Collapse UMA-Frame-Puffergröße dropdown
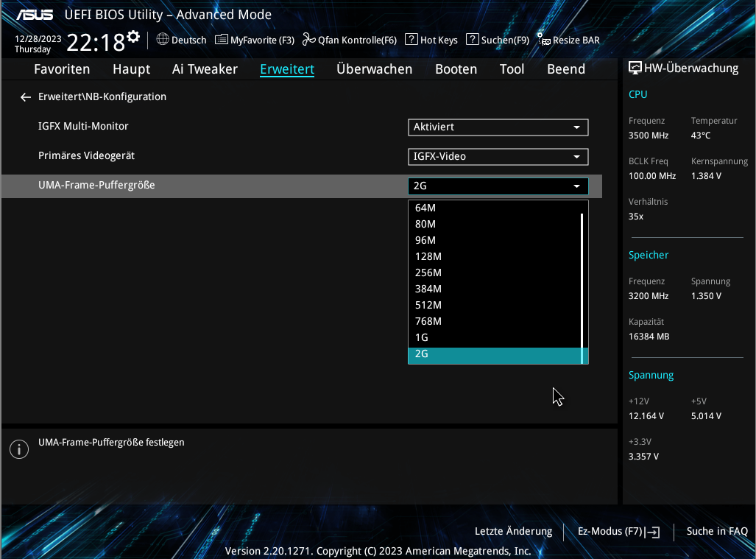Image resolution: width=756 pixels, height=559 pixels. tap(498, 186)
